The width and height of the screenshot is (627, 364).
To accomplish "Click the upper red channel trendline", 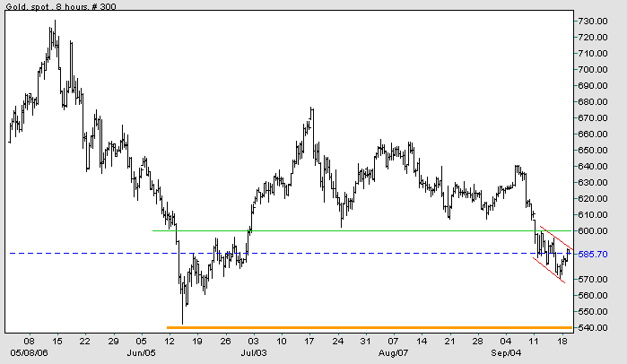I will point(557,238).
